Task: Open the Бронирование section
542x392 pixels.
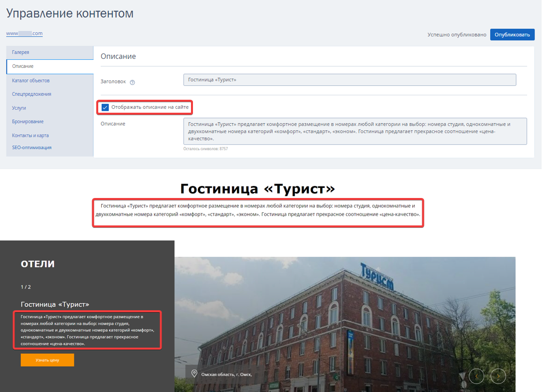Action: pyautogui.click(x=27, y=121)
